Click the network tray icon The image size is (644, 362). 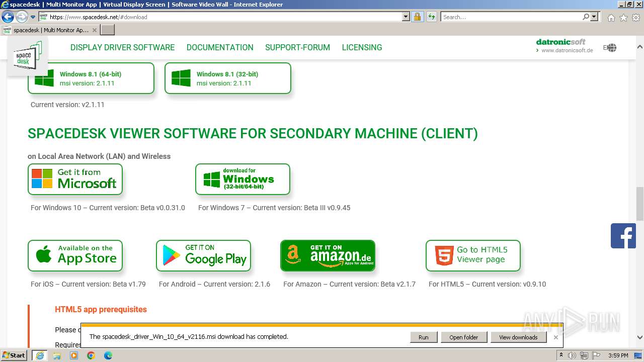(x=585, y=355)
